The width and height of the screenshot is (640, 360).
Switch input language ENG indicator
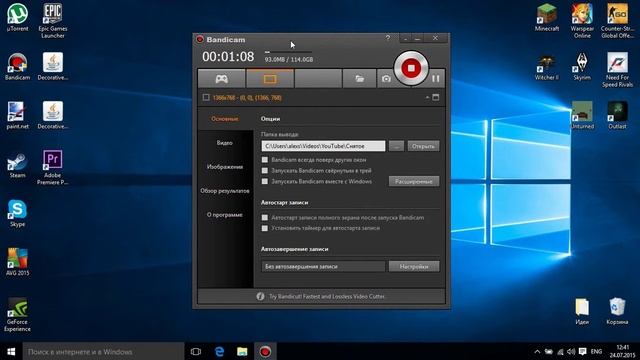(596, 351)
